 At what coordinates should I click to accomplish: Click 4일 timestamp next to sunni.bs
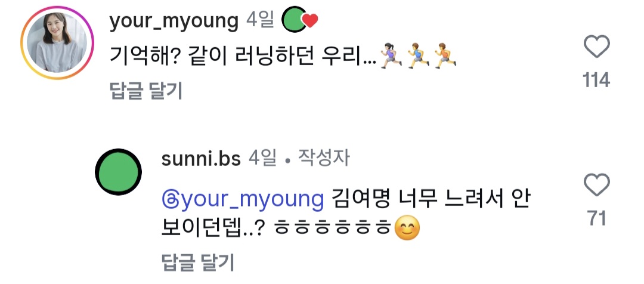262,158
